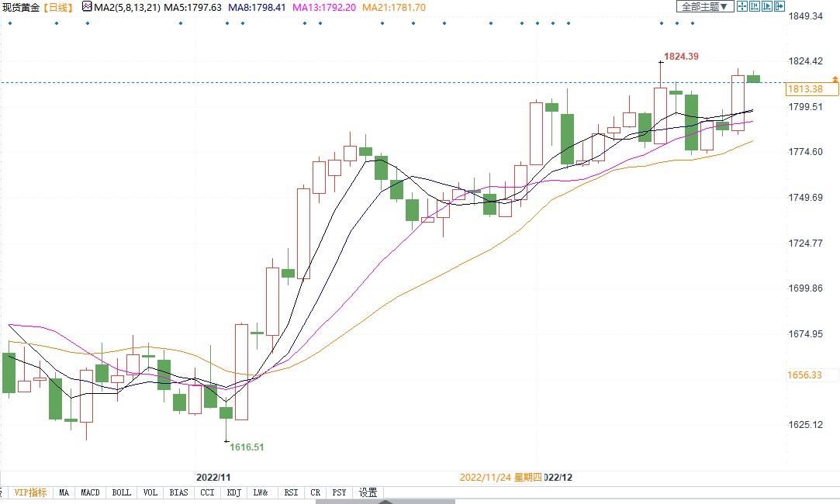Image resolution: width=840 pixels, height=504 pixels.
Task: Click the 1824.39 high price marker
Action: 681,57
